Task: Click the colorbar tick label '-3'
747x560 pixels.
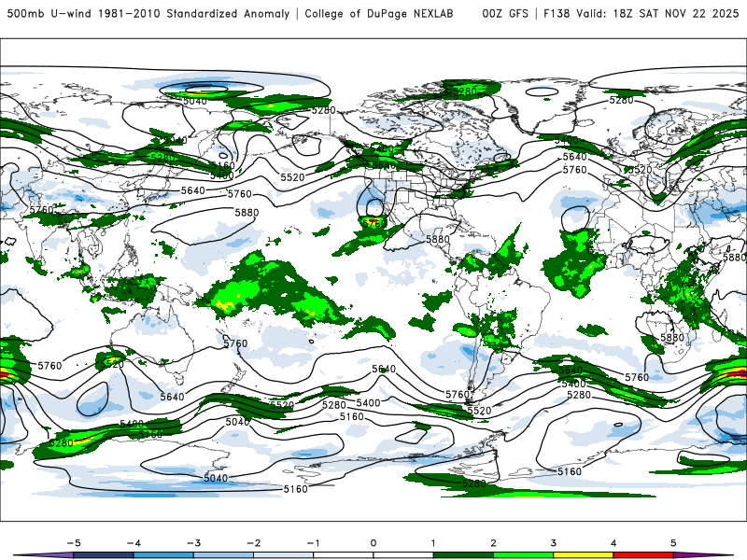Action: pyautogui.click(x=193, y=543)
